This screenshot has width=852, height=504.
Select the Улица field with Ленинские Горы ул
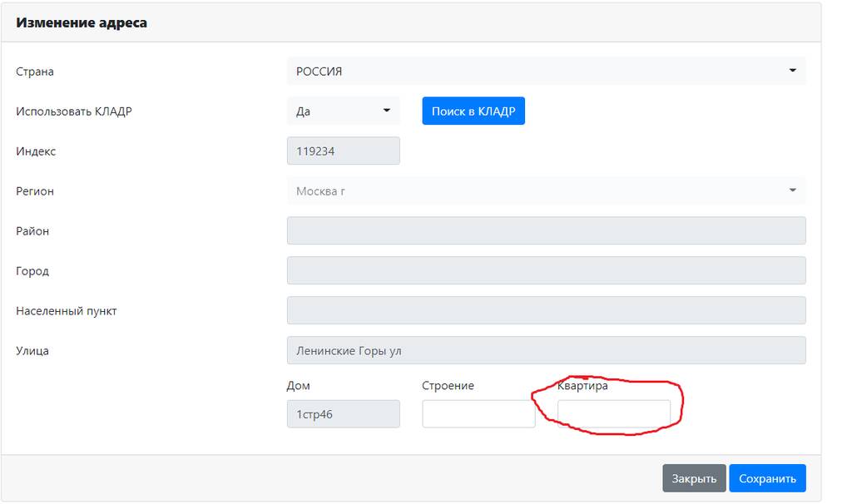(546, 350)
